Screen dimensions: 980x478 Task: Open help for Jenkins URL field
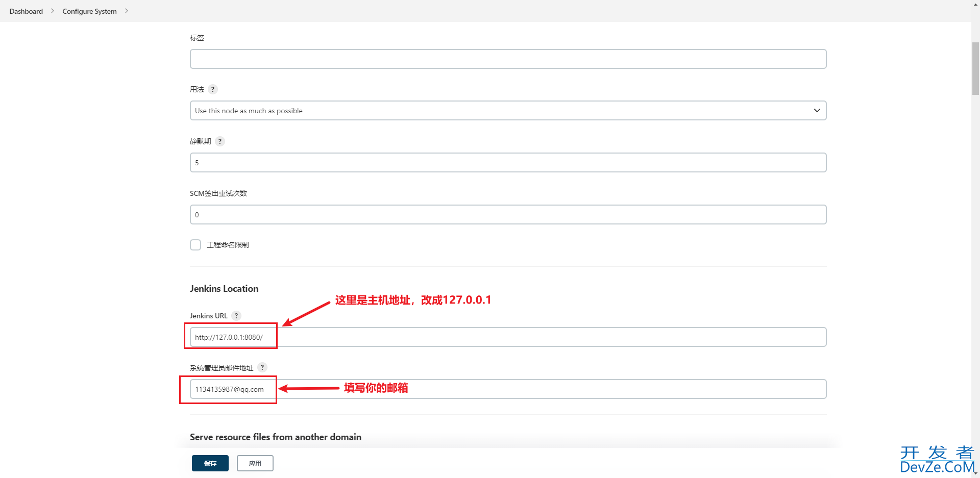point(236,316)
